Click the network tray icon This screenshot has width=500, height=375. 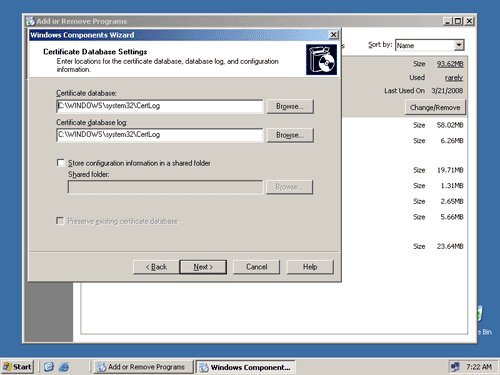tap(455, 367)
